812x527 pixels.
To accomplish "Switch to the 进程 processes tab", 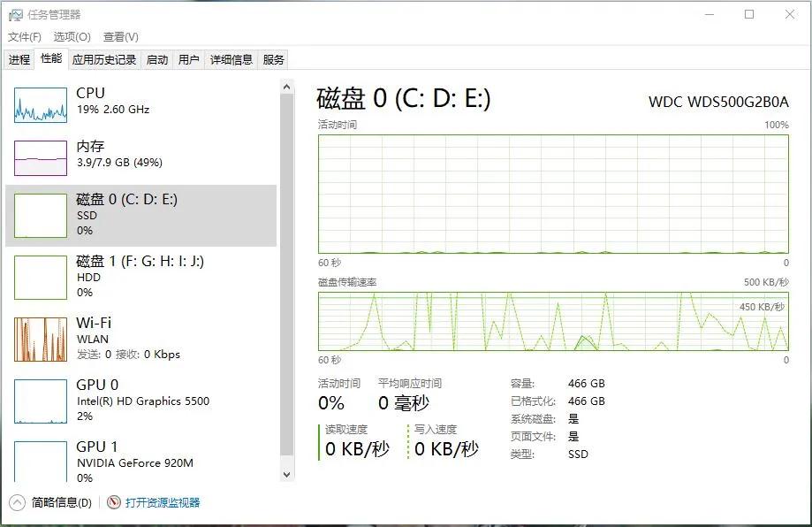I will point(19,59).
